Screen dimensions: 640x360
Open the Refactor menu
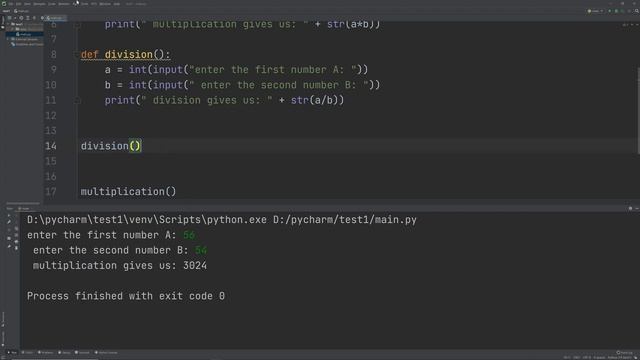tap(64, 4)
